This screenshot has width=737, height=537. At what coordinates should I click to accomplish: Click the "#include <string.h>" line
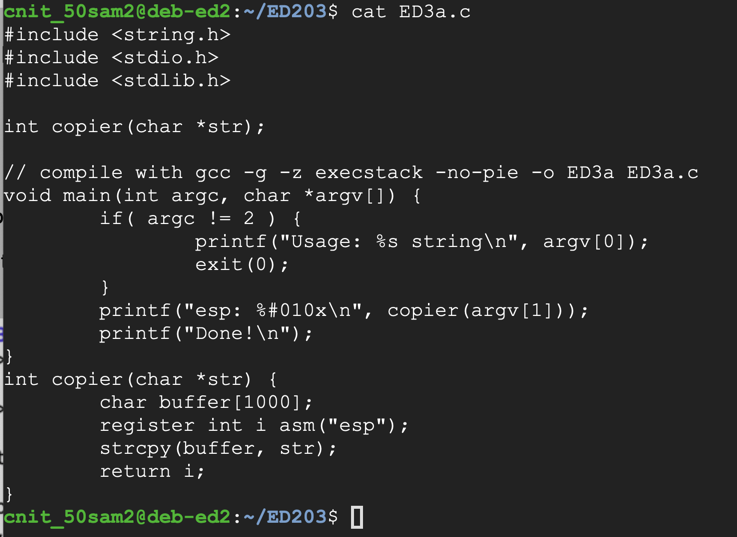117,35
